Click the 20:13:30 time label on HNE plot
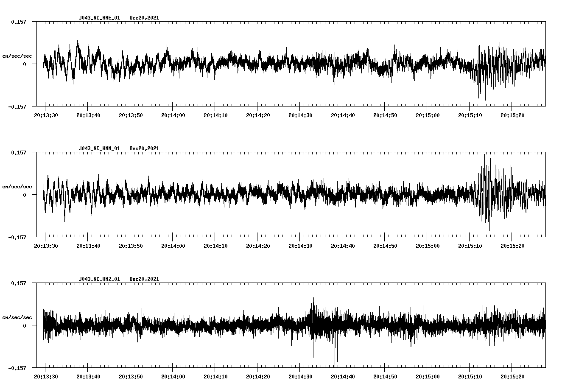 click(x=45, y=115)
